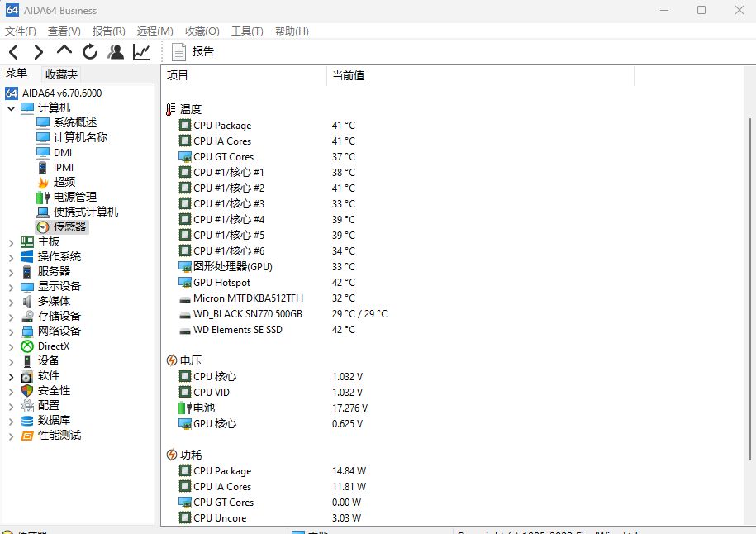
Task: Click the 电源管理 battery icon
Action: (43, 198)
